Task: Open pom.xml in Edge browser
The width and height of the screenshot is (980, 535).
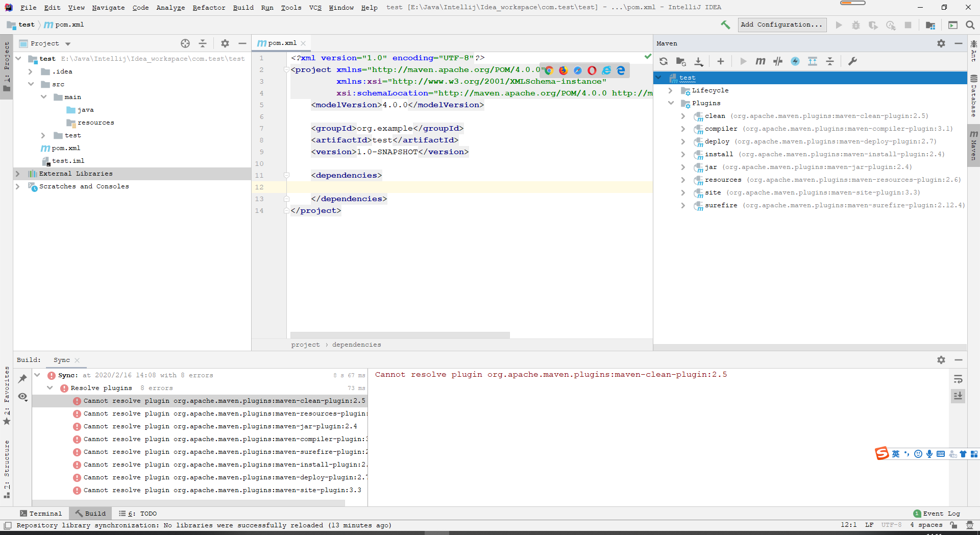Action: [x=621, y=70]
